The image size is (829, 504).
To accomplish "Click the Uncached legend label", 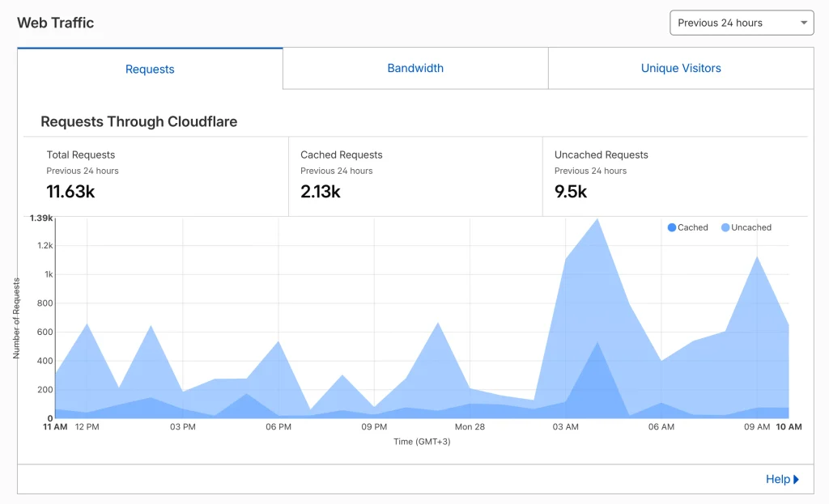I will 751,227.
